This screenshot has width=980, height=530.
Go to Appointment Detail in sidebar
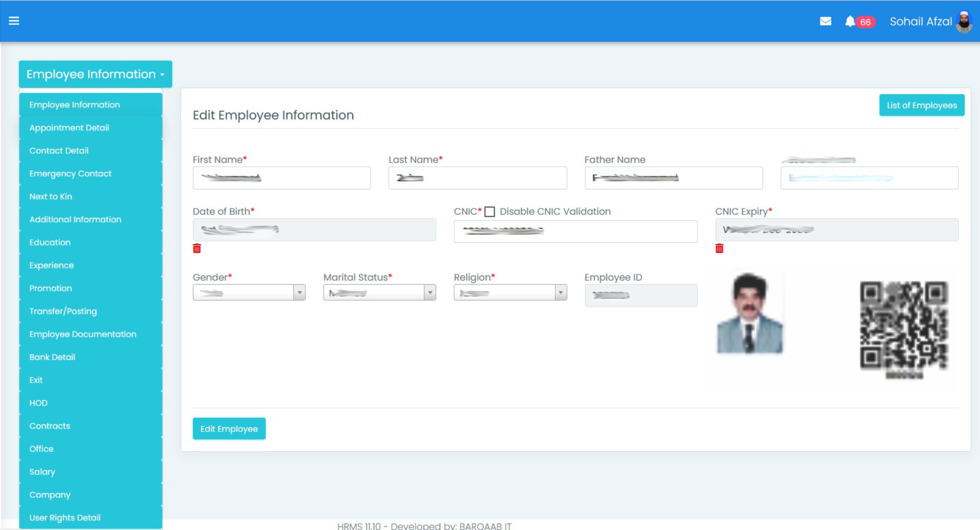[69, 128]
